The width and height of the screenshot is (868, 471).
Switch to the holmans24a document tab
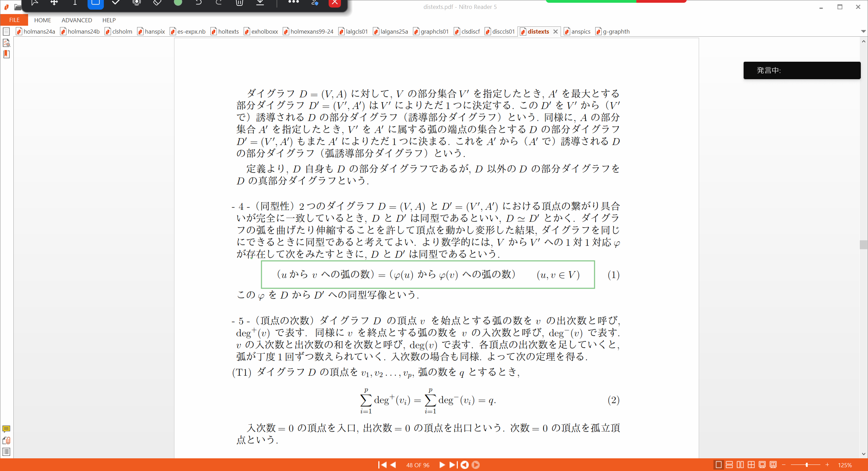[36, 32]
